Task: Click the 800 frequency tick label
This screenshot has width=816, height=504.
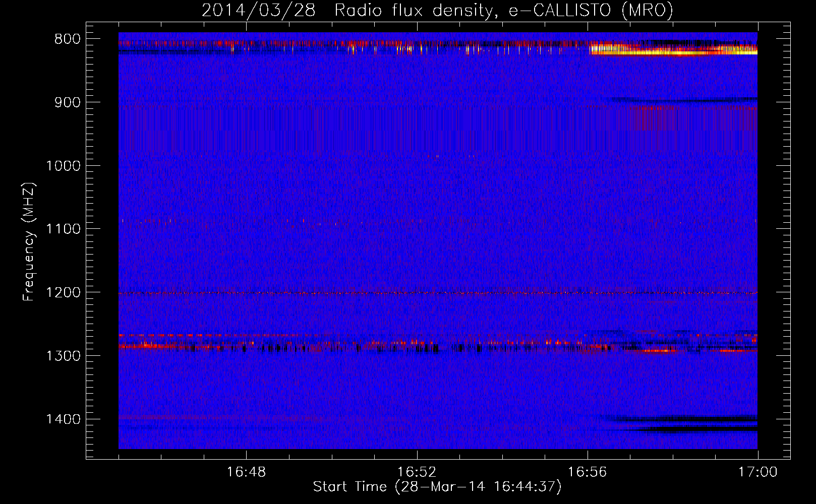Action: 68,39
